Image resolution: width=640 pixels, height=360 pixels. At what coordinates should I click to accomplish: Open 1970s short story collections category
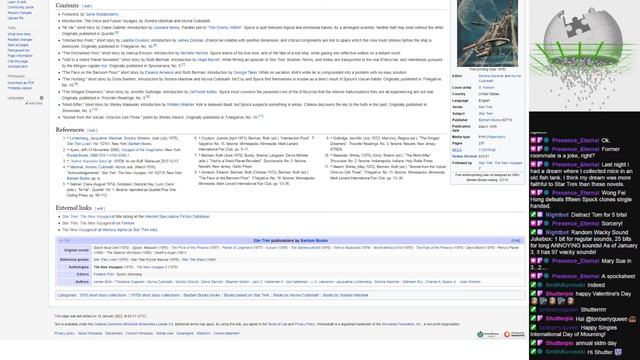pos(155,295)
